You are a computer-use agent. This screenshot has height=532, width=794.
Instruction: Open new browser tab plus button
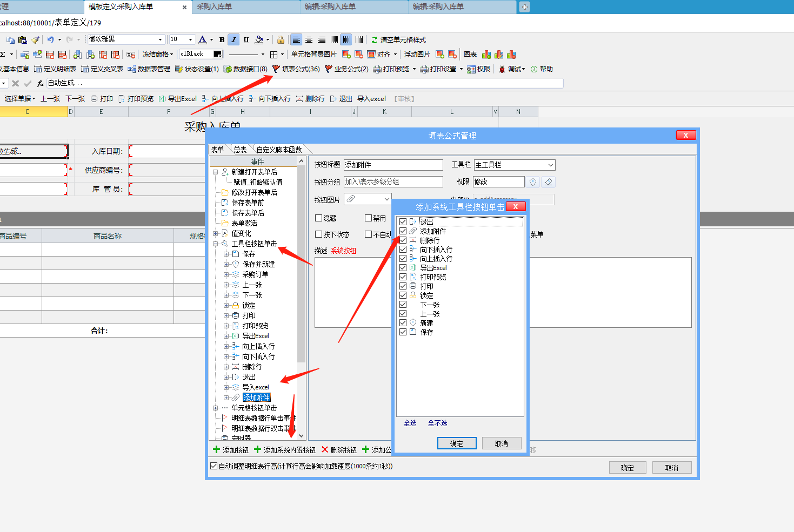(524, 7)
